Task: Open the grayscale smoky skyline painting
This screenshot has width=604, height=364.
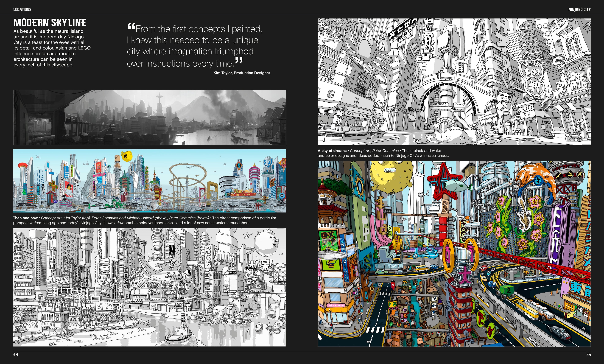Action: coord(150,117)
